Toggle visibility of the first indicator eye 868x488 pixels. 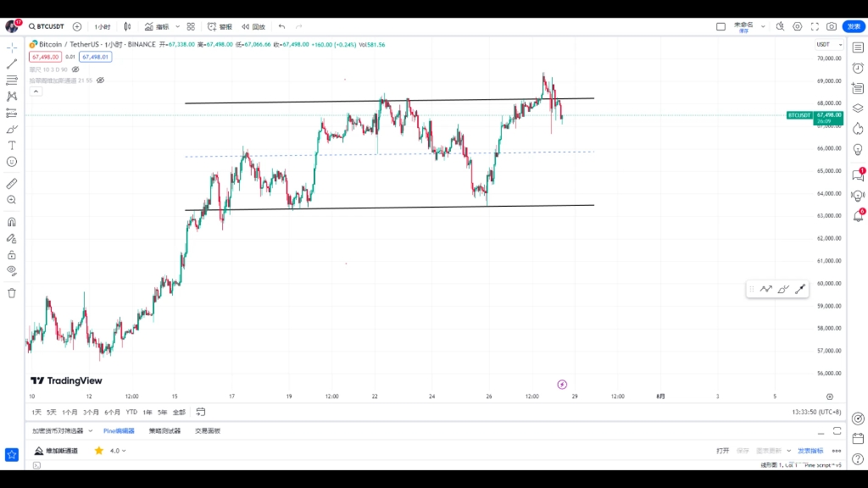[x=75, y=69]
